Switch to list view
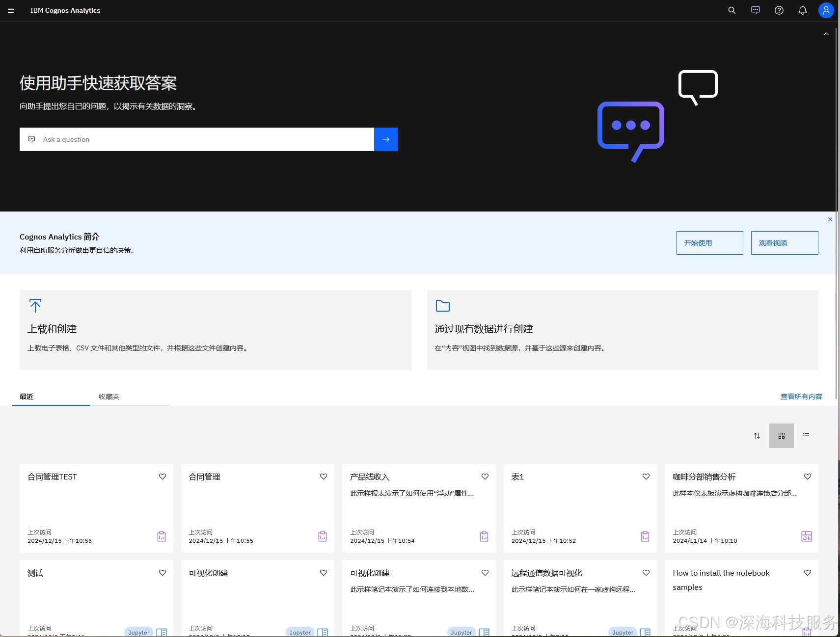 coord(806,436)
